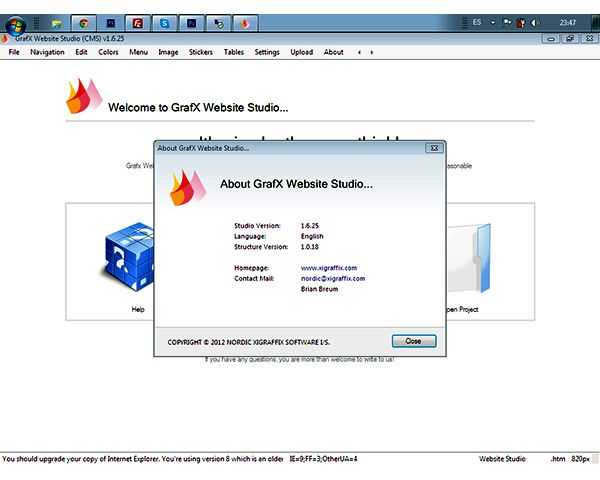Click the About dialog flame logo

188,188
